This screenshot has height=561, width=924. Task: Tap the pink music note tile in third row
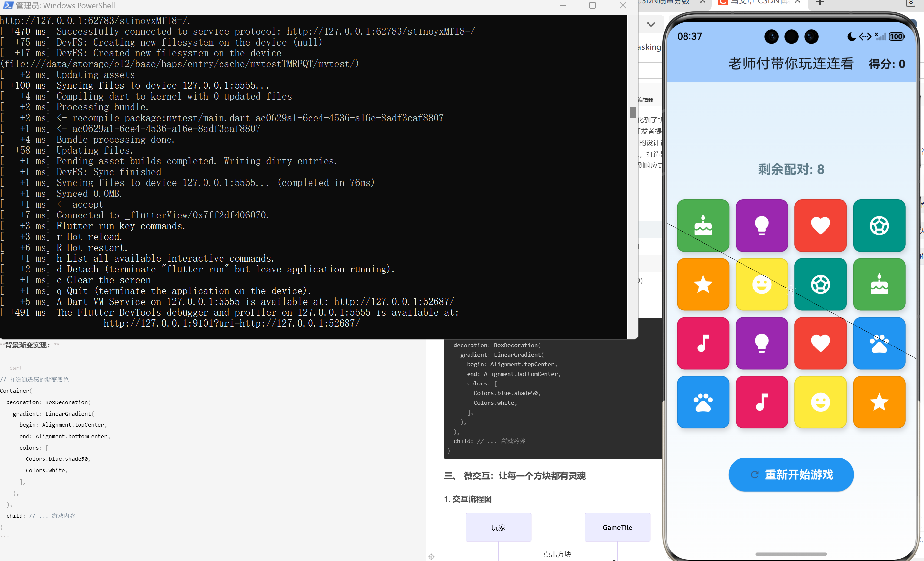tap(703, 343)
